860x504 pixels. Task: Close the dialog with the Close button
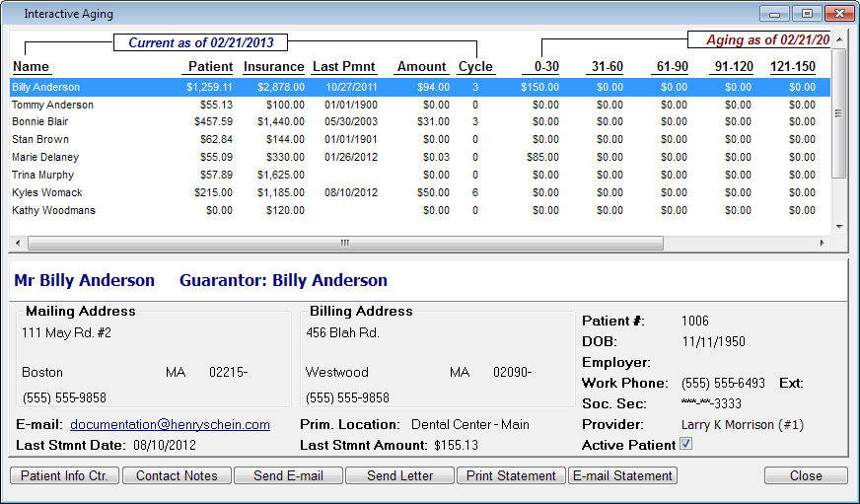click(805, 475)
